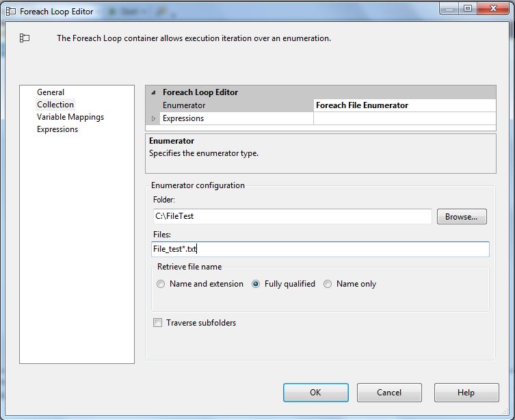Viewport: 515px width, 420px height.
Task: Open the Variable Mappings page
Action: (70, 117)
